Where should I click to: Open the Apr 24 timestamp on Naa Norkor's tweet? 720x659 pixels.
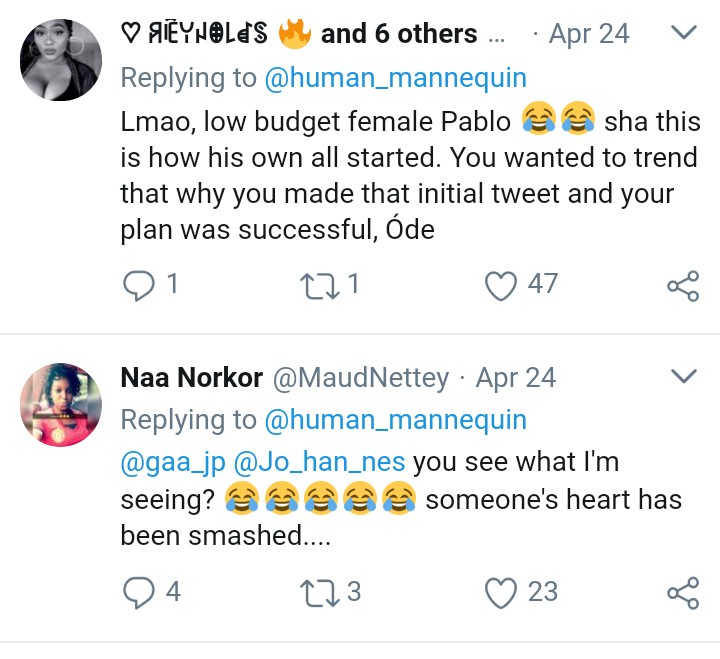point(516,378)
